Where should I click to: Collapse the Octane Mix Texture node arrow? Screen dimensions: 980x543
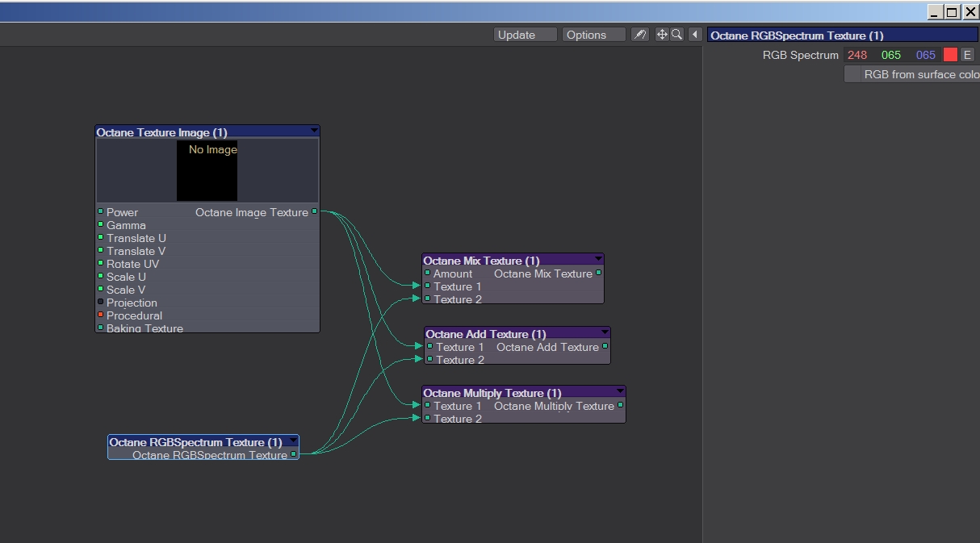click(598, 259)
